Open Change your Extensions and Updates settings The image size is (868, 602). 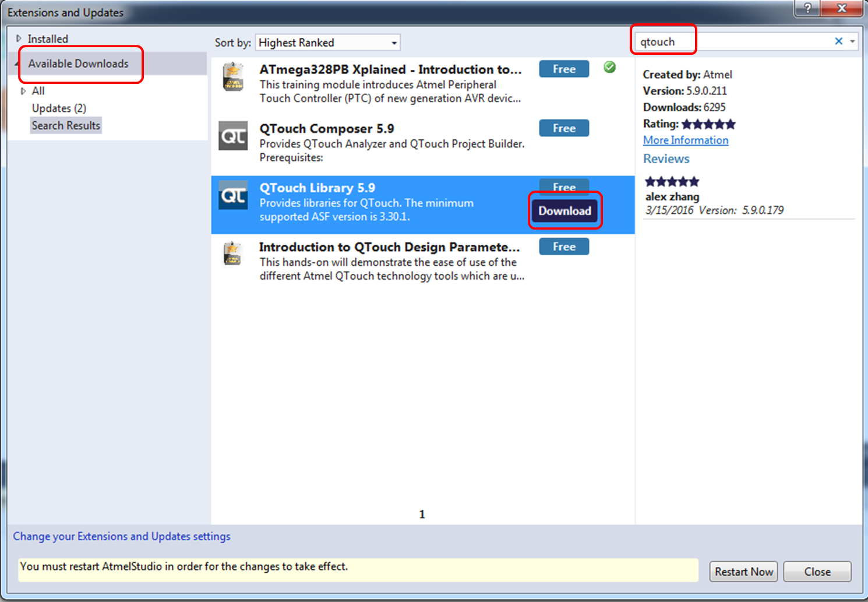click(x=122, y=536)
